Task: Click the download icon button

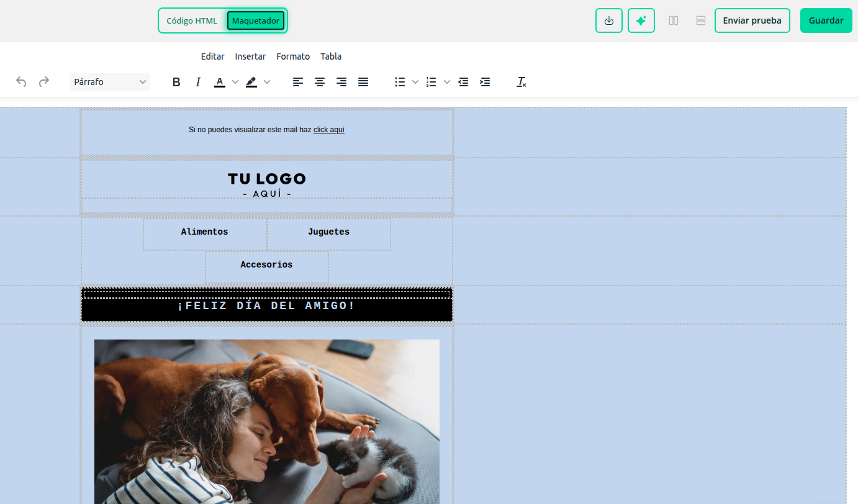Action: click(x=608, y=20)
